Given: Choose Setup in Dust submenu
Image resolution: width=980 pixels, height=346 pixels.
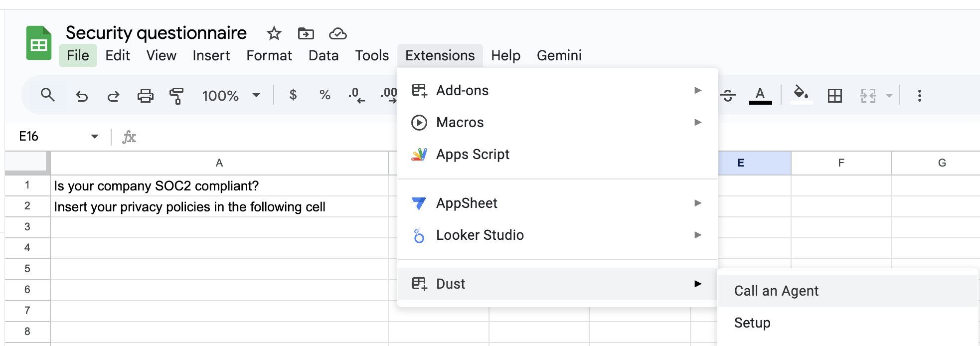Looking at the screenshot, I should point(848,323).
